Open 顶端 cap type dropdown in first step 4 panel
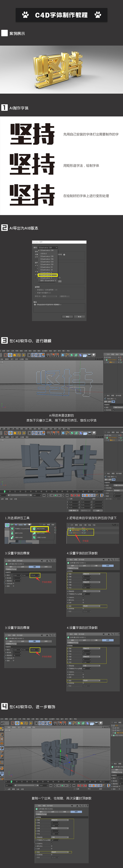123x868 pixels. (91, 574)
